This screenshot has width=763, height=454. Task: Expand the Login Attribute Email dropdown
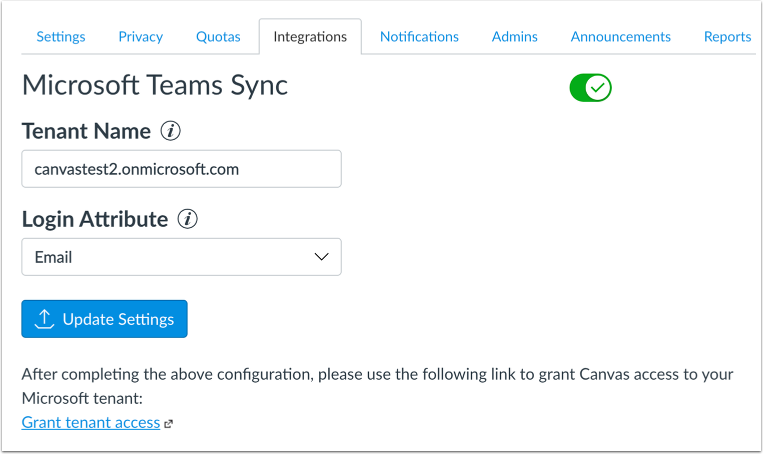182,257
